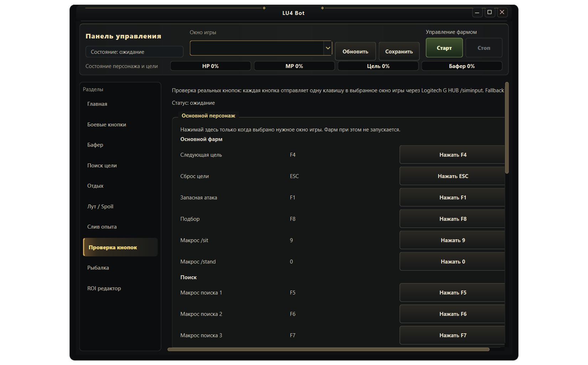
Task: Click the Нажать 0 button
Action: click(452, 261)
